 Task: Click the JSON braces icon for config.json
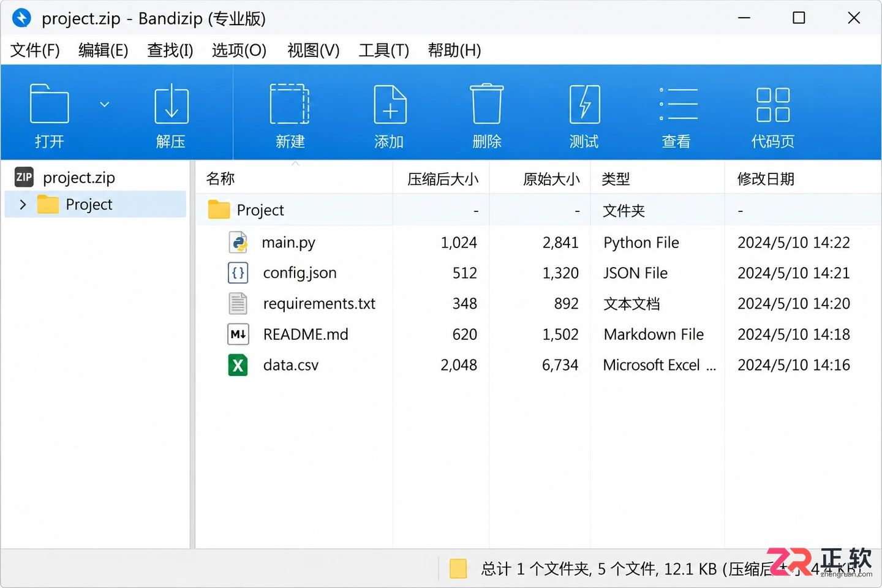tap(238, 273)
